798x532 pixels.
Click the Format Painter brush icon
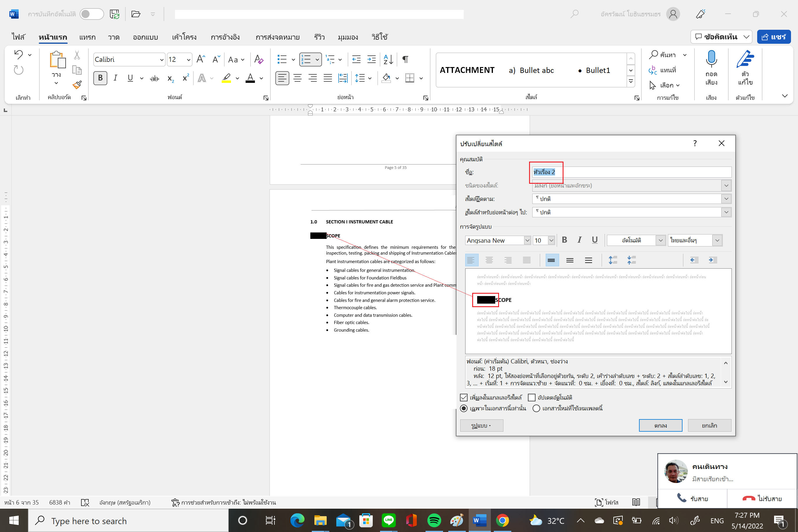tap(77, 85)
